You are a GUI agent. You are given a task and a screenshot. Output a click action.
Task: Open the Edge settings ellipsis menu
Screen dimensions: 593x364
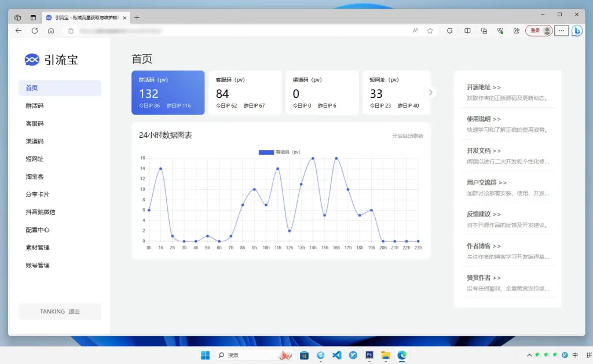click(561, 31)
